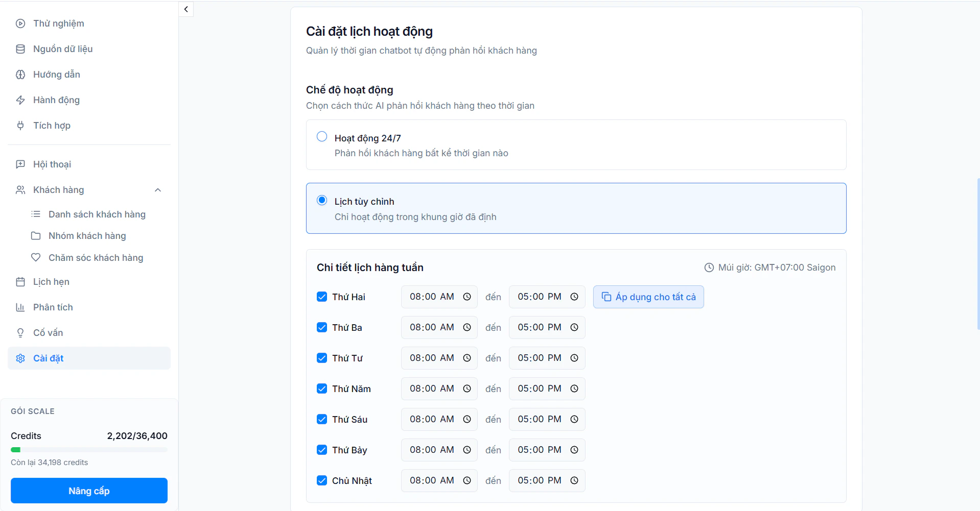Collapse the Khách hàng submenu chevron
Image resolution: width=980 pixels, height=511 pixels.
point(158,190)
